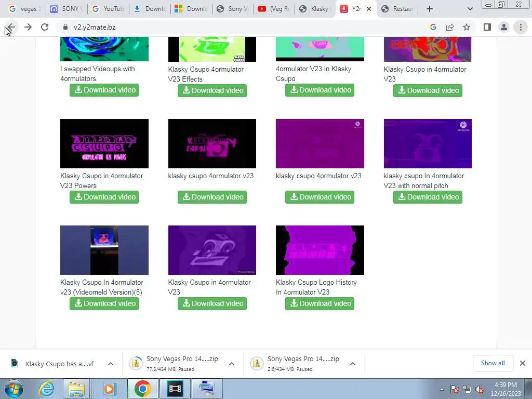Open the browser side panel
Viewport: 532px width, 399px height.
click(x=487, y=27)
